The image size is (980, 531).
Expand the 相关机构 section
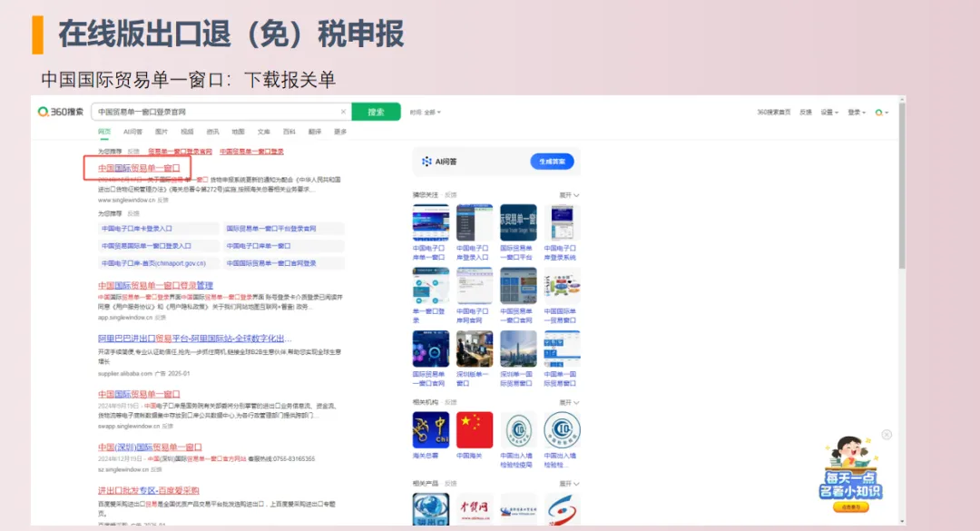[x=569, y=402]
